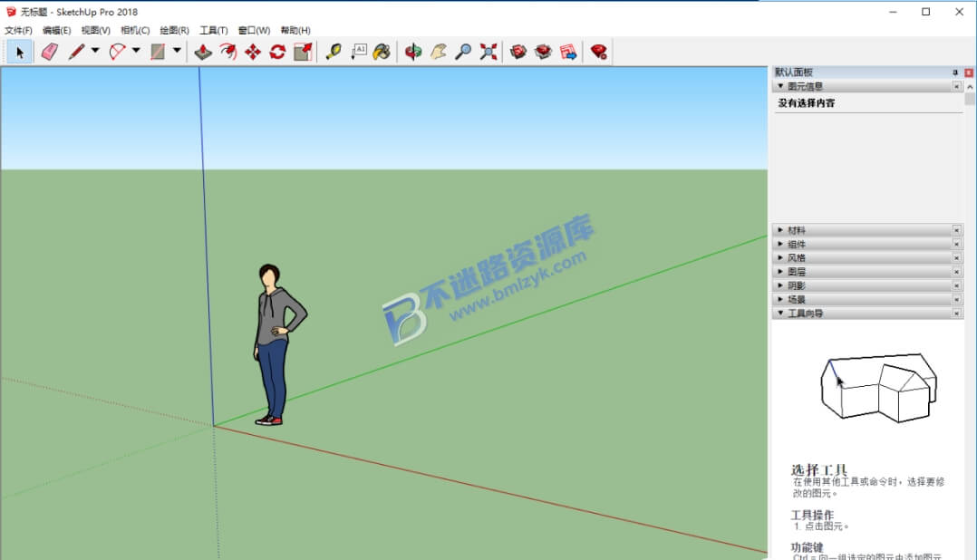The width and height of the screenshot is (977, 560).
Task: Open the 视图(V) menu
Action: click(95, 30)
